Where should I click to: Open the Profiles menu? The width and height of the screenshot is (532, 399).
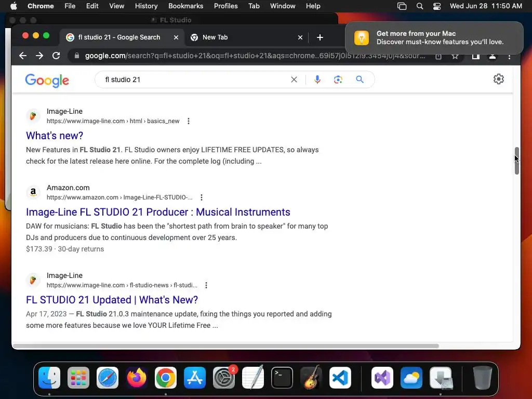(x=225, y=6)
